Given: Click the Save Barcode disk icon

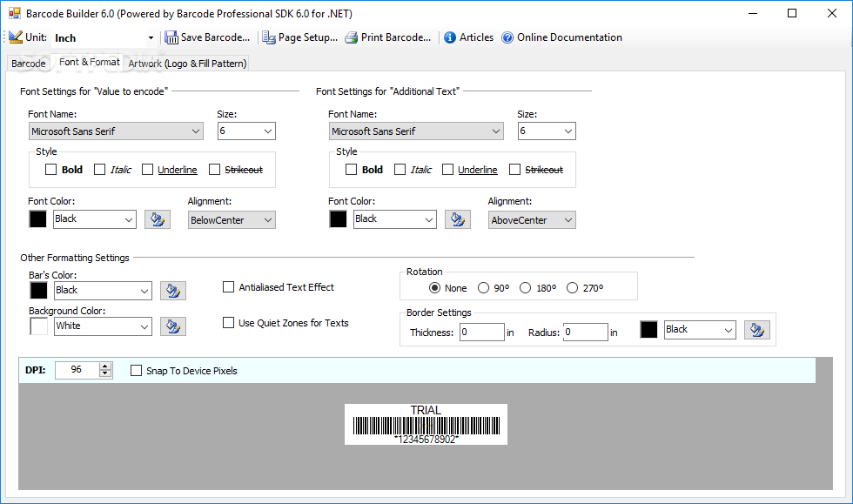Looking at the screenshot, I should pos(171,37).
